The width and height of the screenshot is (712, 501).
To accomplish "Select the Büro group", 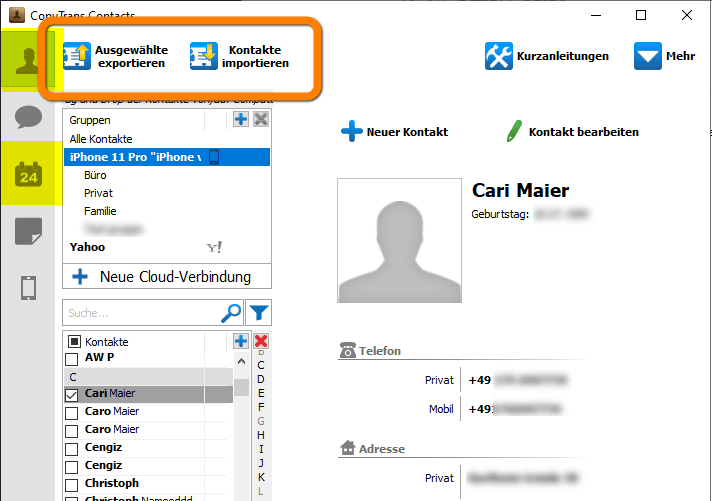I will point(95,175).
